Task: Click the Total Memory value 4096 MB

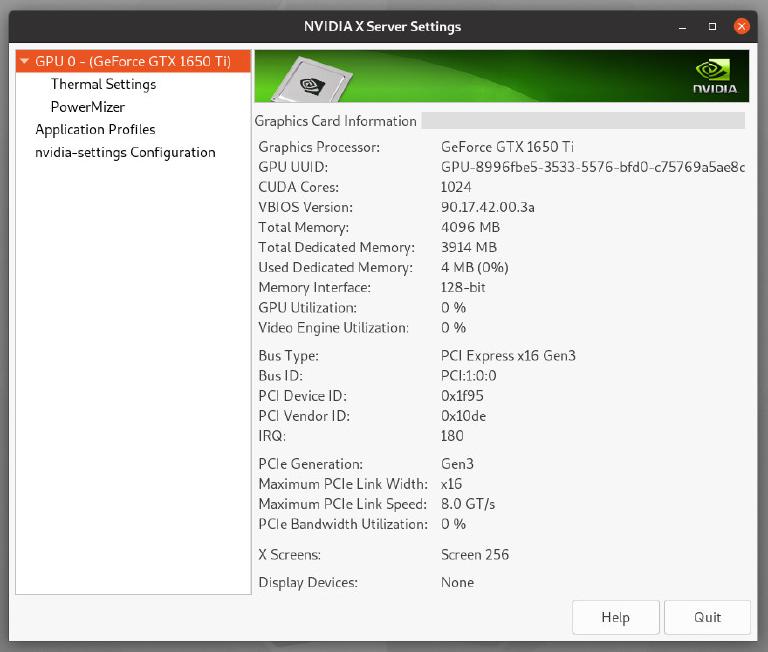Action: tap(469, 227)
